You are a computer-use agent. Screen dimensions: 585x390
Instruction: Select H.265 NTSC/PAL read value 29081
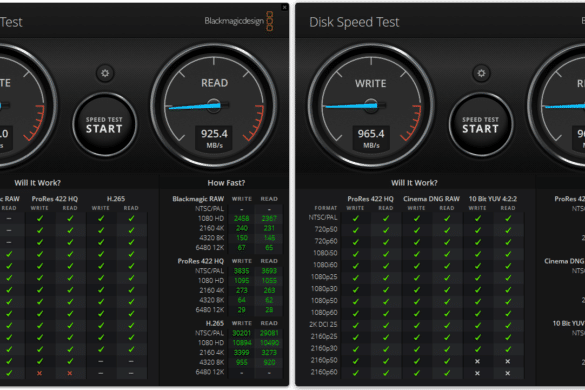click(x=269, y=333)
